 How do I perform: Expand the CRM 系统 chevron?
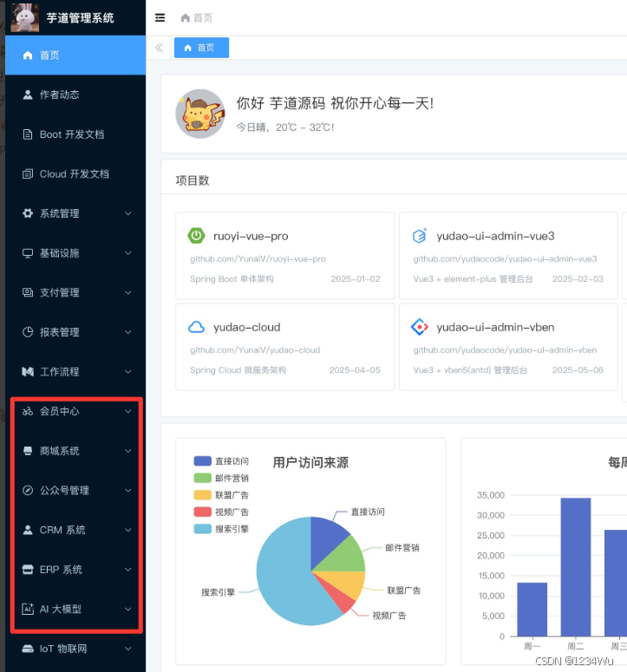(128, 530)
